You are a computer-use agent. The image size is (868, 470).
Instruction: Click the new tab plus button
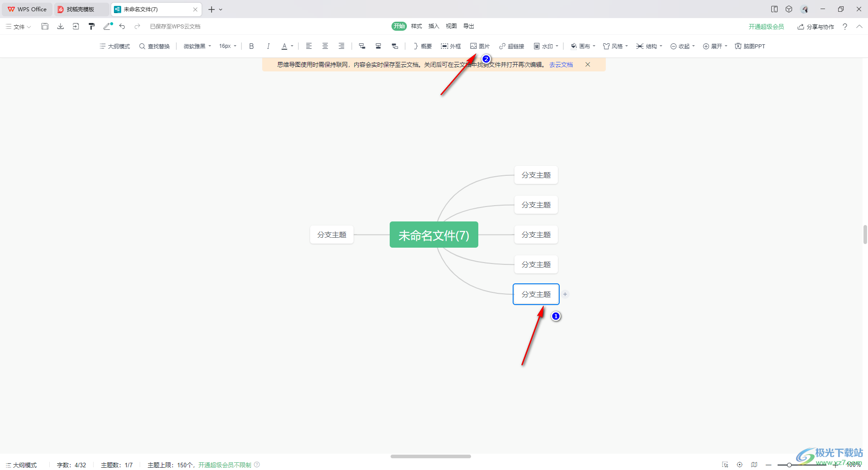pos(211,9)
